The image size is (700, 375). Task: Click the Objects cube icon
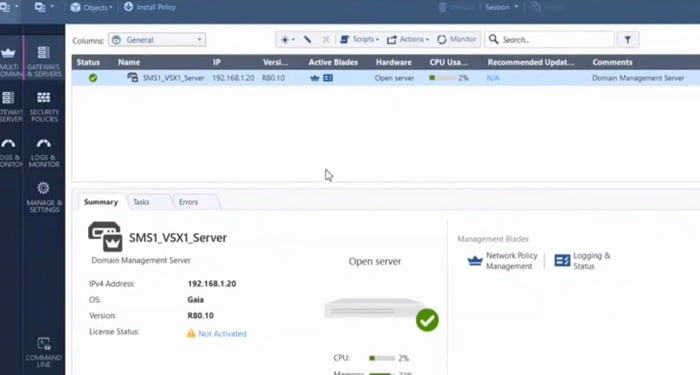click(x=75, y=7)
